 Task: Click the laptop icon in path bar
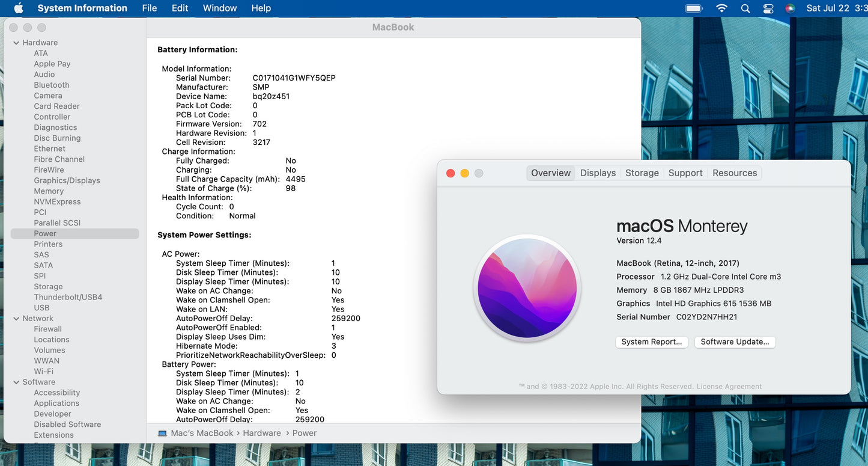[162, 433]
